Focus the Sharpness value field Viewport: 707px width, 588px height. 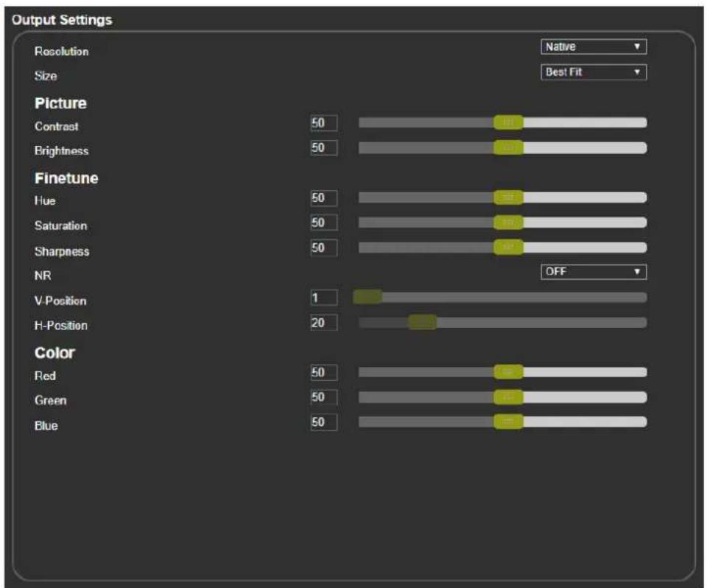click(x=324, y=248)
